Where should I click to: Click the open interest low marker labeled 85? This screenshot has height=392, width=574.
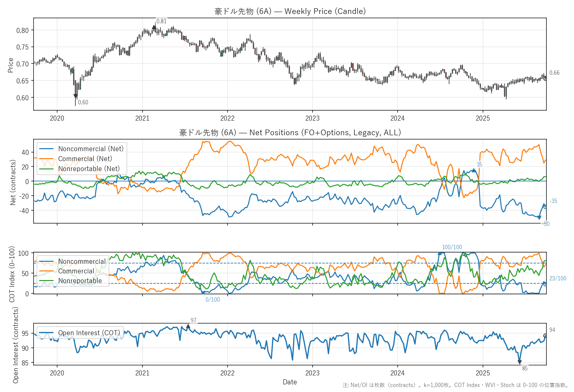pyautogui.click(x=520, y=362)
